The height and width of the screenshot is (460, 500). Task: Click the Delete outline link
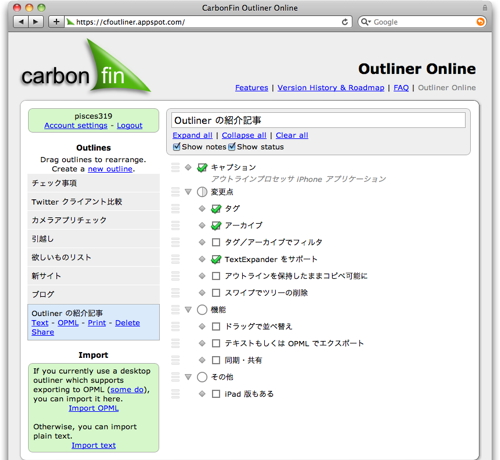tap(128, 323)
